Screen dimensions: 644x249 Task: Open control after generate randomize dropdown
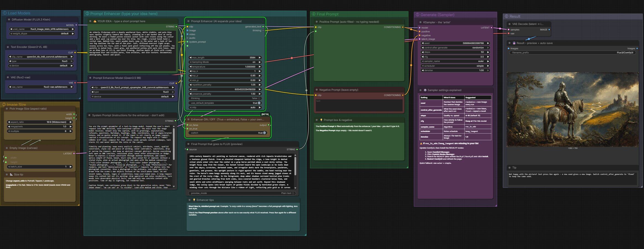coord(455,48)
